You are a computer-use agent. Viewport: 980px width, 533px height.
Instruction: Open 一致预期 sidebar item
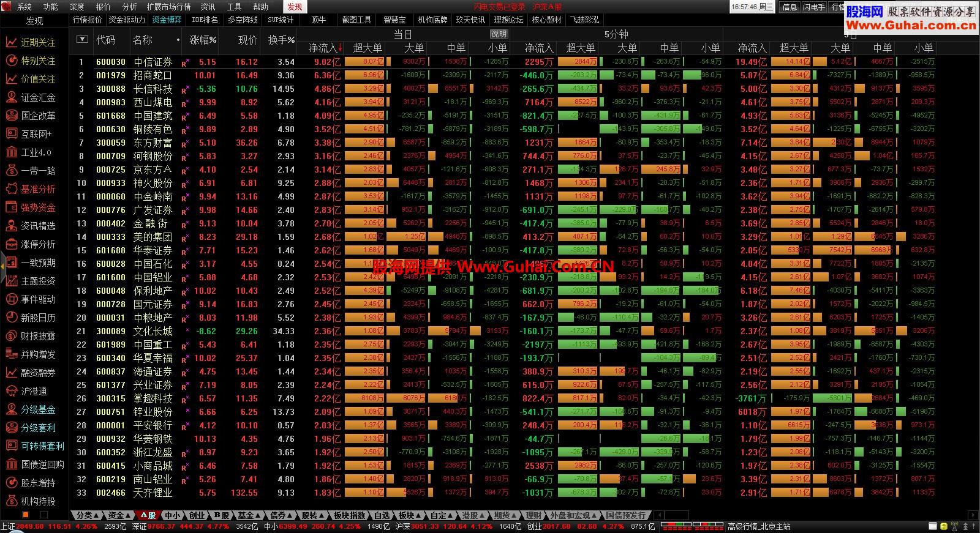pos(31,263)
